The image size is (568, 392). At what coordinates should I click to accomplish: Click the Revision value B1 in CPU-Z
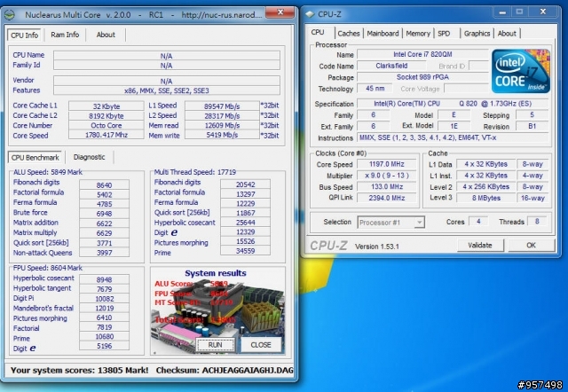coord(532,126)
